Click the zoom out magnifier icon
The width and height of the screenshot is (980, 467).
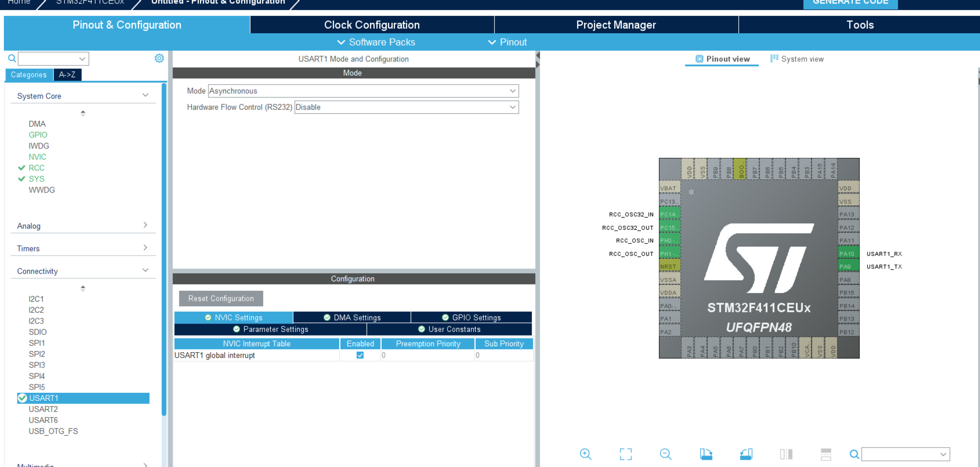[x=665, y=454]
